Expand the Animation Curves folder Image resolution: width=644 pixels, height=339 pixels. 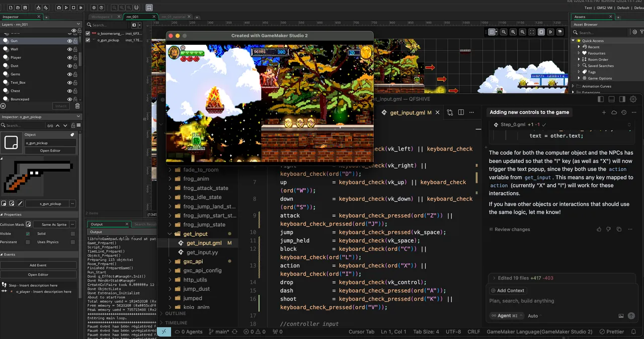tap(573, 86)
